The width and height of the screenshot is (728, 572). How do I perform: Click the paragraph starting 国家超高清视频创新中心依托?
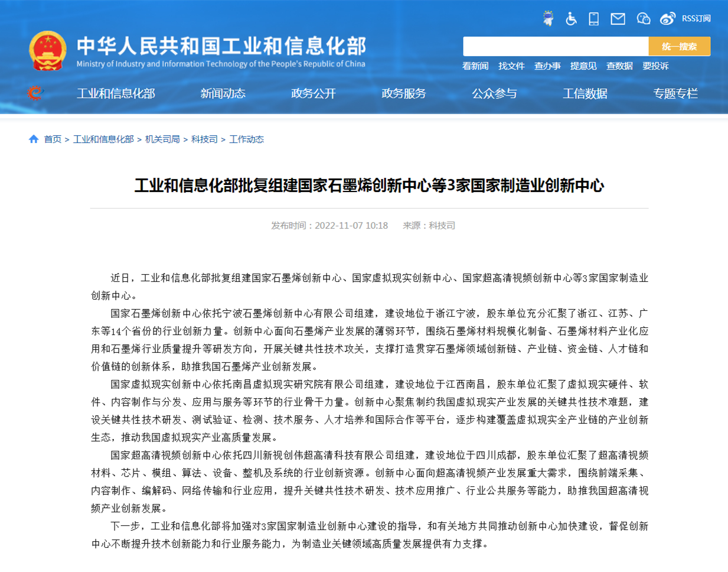pyautogui.click(x=370, y=482)
